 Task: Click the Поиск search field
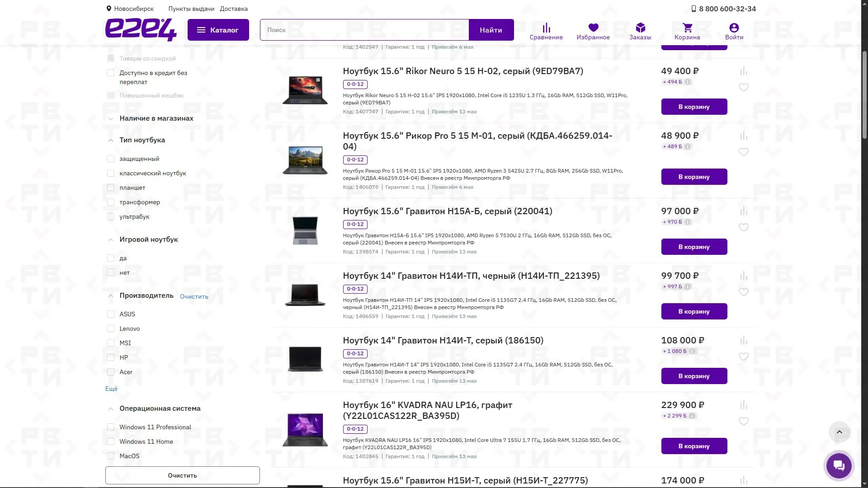(364, 30)
